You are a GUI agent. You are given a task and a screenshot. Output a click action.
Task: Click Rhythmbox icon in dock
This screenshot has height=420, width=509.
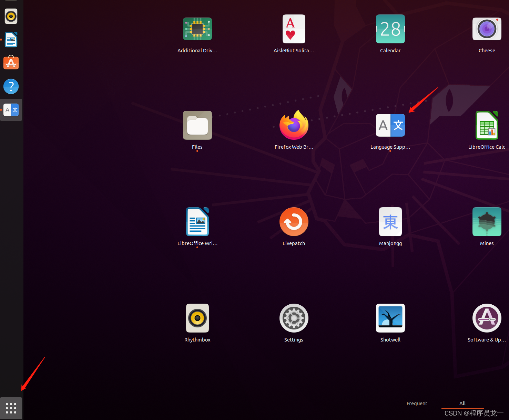point(11,16)
